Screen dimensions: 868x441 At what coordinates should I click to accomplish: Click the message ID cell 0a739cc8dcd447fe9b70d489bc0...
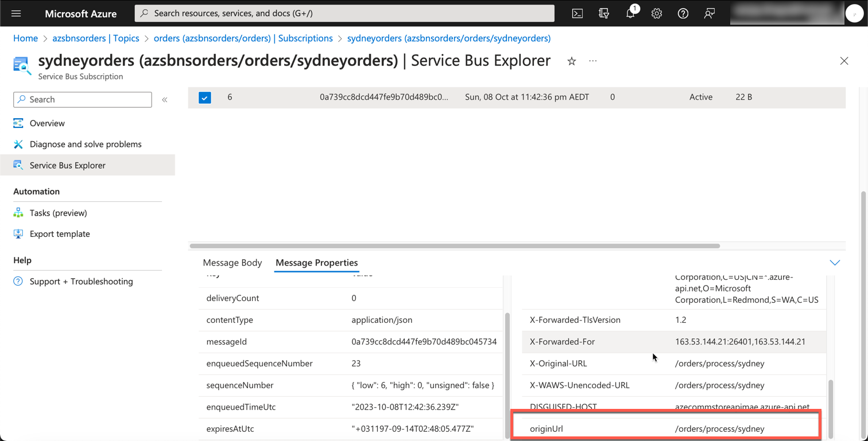tap(384, 97)
